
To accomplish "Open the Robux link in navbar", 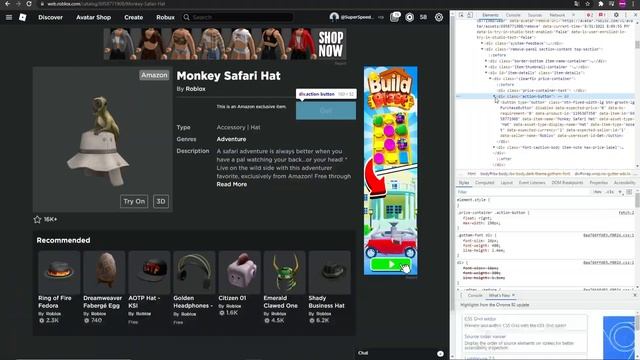I will pyautogui.click(x=165, y=17).
